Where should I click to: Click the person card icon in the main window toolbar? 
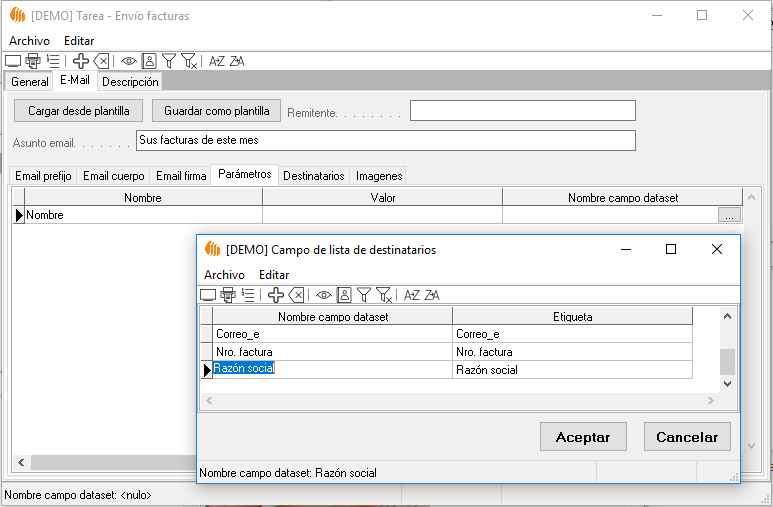click(149, 61)
